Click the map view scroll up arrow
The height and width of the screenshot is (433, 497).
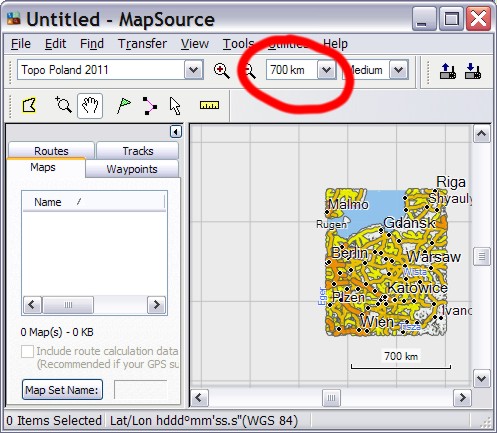[481, 134]
